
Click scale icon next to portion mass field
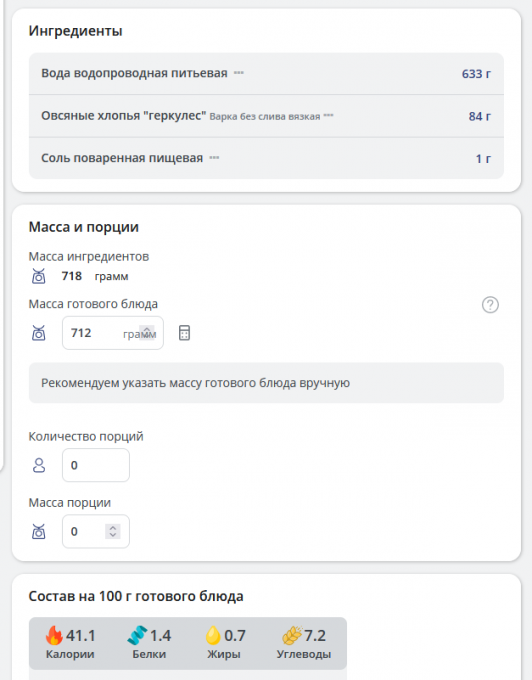pyautogui.click(x=39, y=531)
